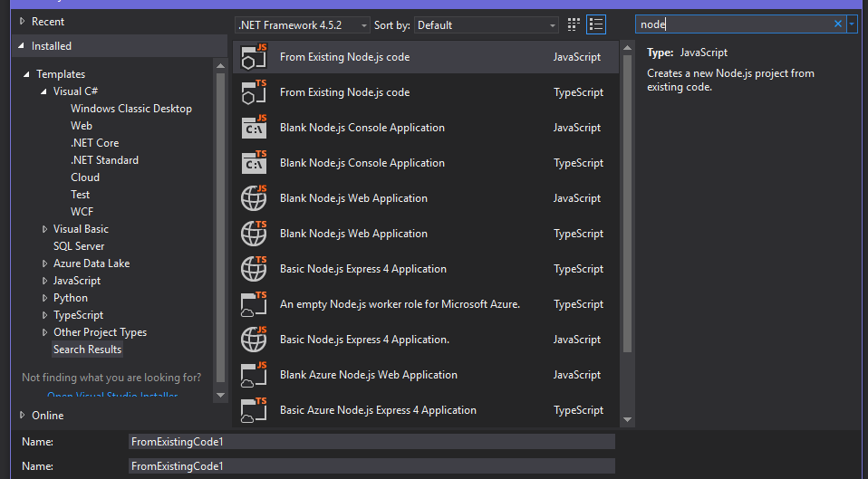Expand the Python tree node

pos(44,298)
